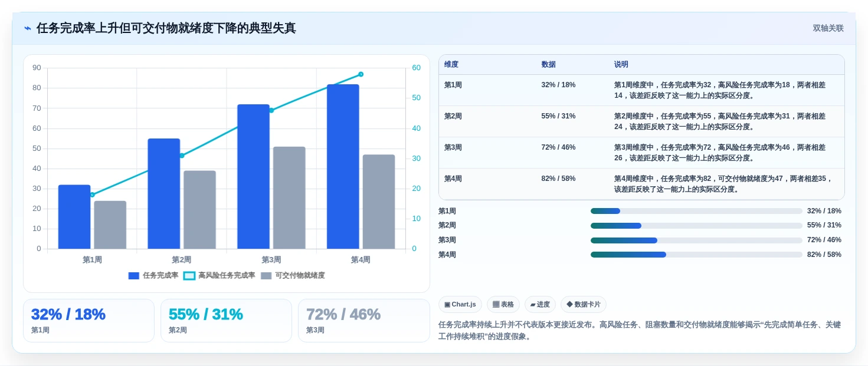This screenshot has height=366, width=868.
Task: Select the 数据卡片 chip
Action: 584,305
